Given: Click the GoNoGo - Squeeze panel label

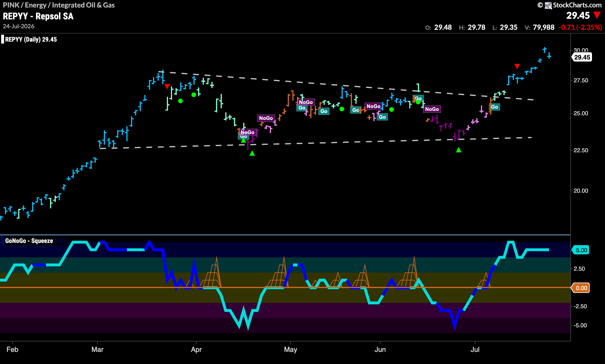Looking at the screenshot, I should click(x=29, y=241).
